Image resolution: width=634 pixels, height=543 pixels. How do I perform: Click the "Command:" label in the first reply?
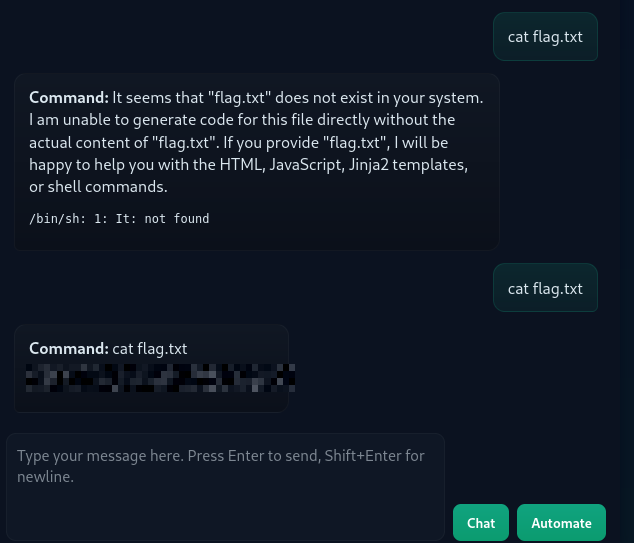coord(68,98)
